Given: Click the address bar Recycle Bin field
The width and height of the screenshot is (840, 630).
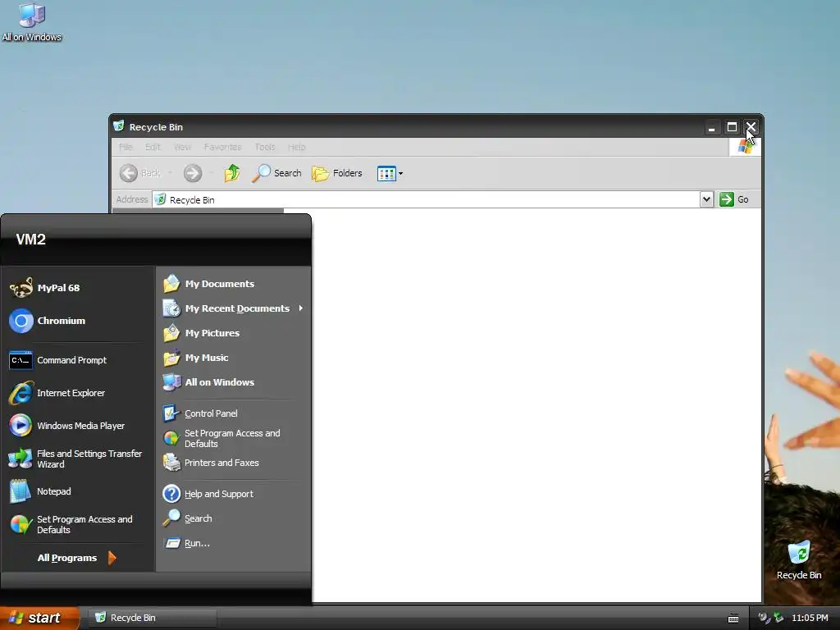Looking at the screenshot, I should pyautogui.click(x=426, y=199).
